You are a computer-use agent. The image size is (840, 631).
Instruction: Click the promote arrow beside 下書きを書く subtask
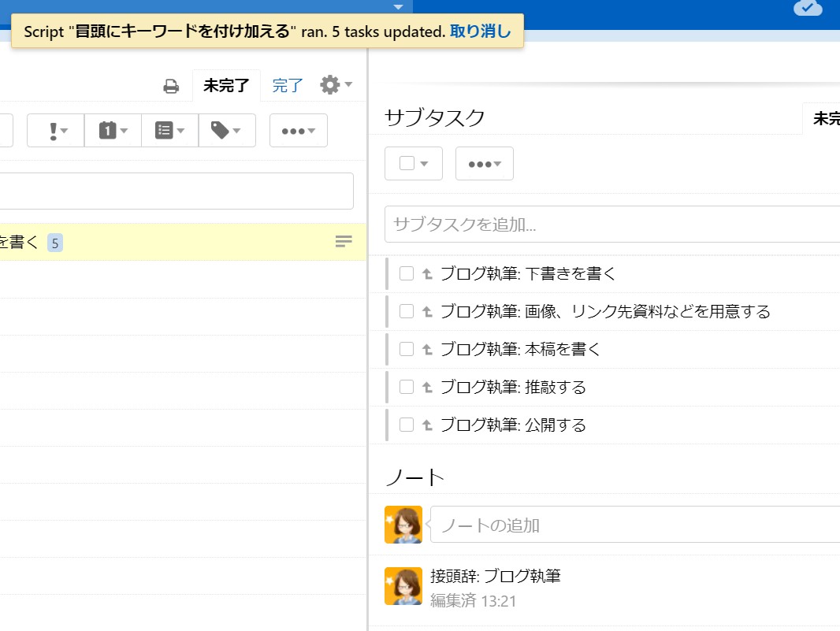(x=427, y=274)
